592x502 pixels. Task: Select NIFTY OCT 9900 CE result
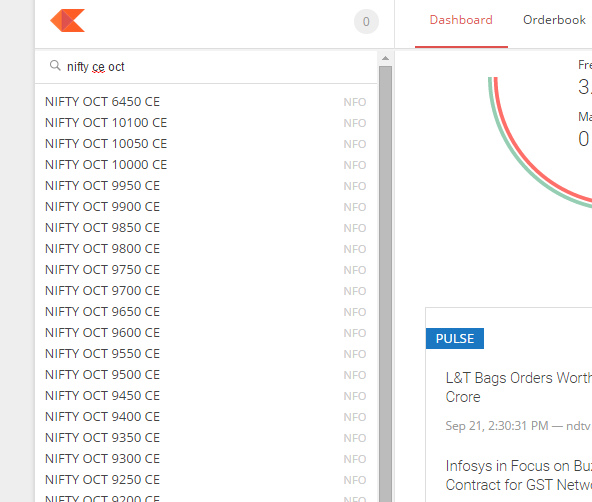[x=206, y=207]
